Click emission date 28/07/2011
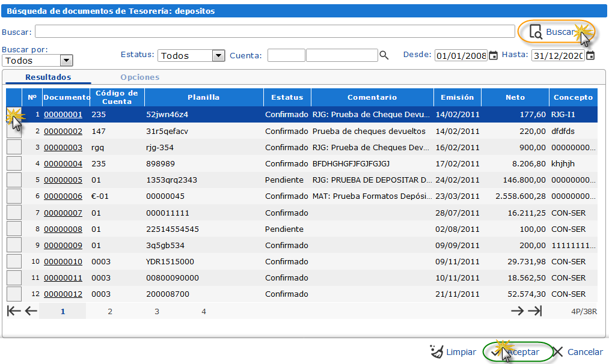609x364 pixels. 457,213
